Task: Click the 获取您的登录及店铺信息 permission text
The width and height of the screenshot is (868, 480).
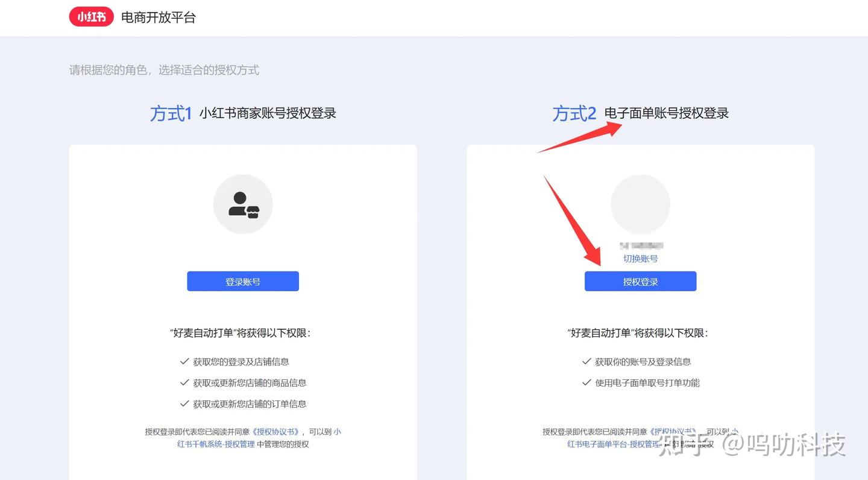Action: (x=241, y=362)
